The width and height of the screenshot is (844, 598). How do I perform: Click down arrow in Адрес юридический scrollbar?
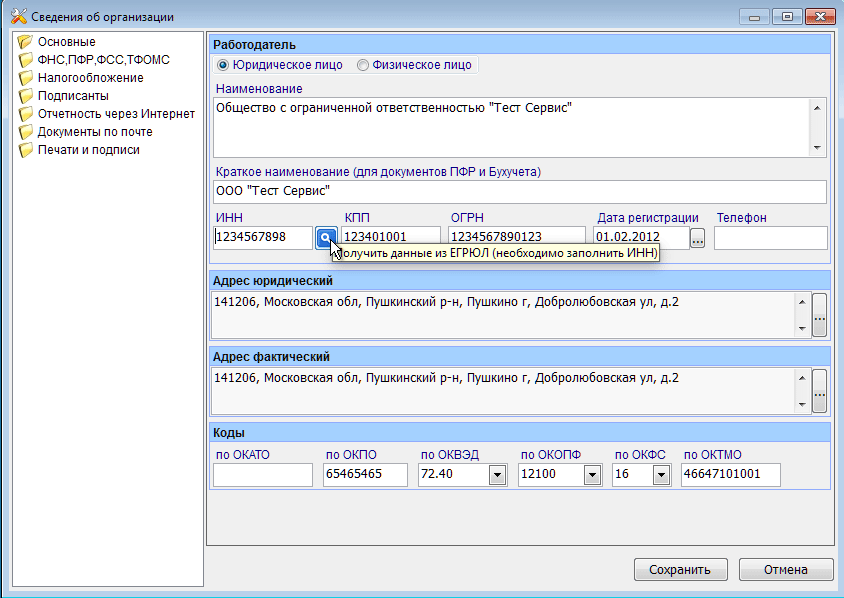point(802,328)
